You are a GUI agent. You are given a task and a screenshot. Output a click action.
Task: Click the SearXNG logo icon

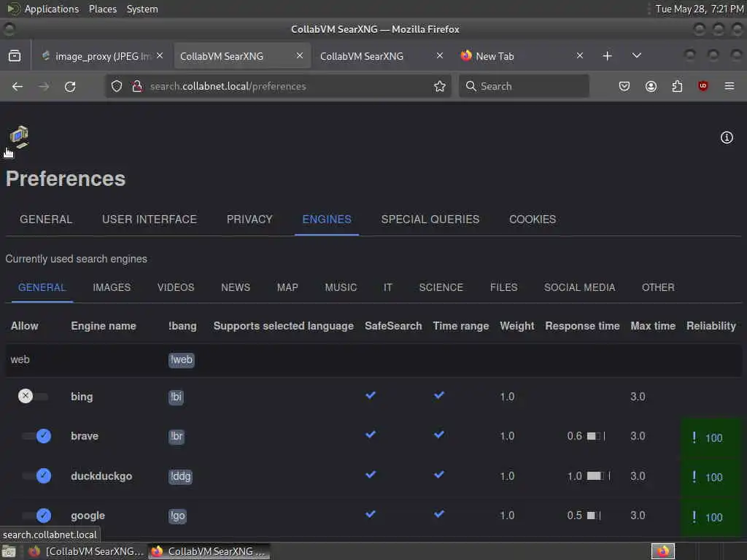coord(19,137)
